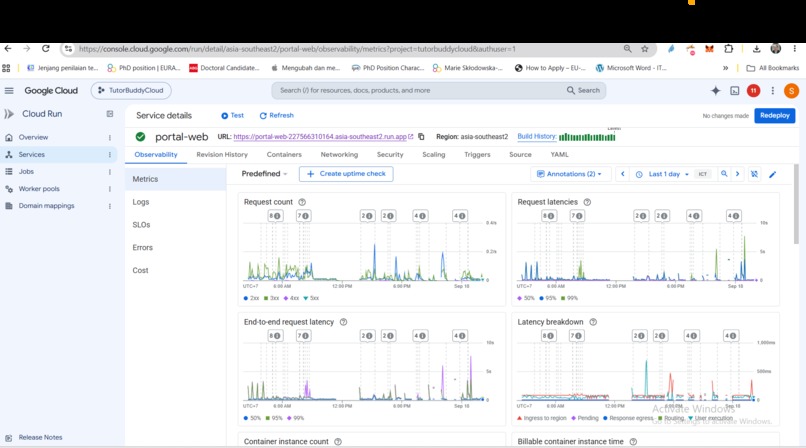Viewport: 806px width, 448px height.
Task: Click the help icon beside Request count
Action: tap(302, 202)
